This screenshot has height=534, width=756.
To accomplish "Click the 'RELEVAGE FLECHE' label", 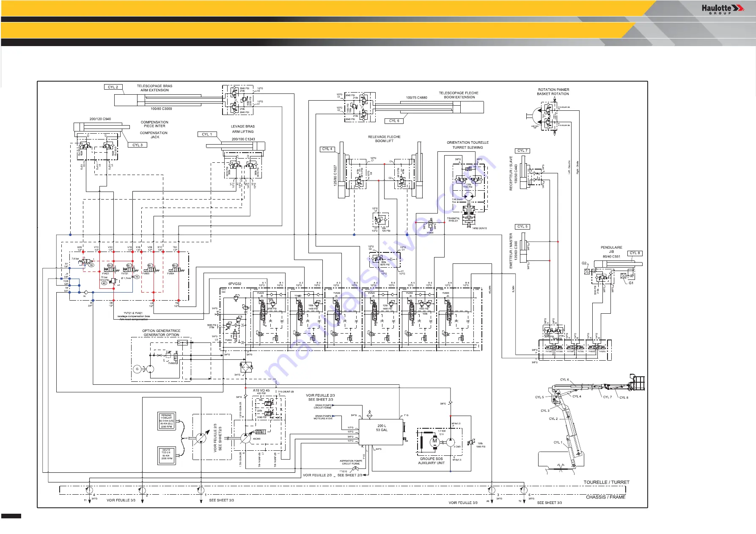I will (384, 137).
